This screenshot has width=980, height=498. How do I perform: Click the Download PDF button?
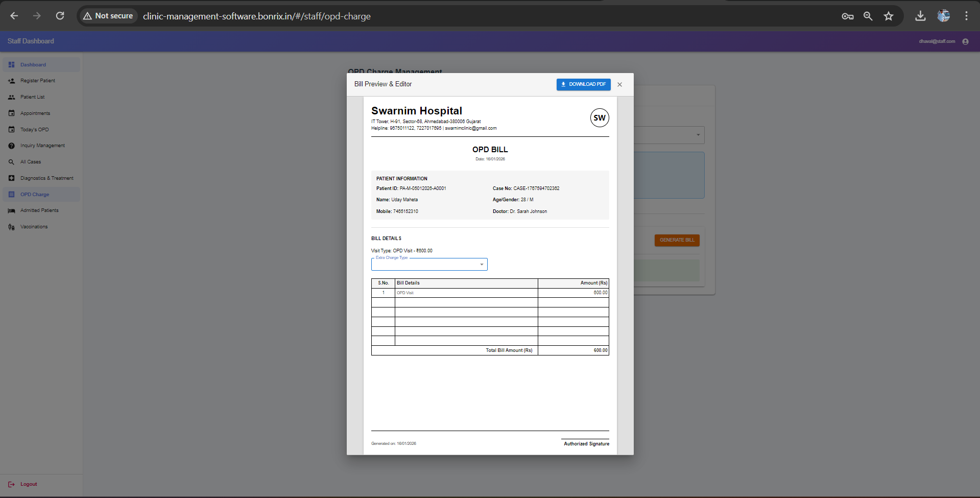click(583, 84)
